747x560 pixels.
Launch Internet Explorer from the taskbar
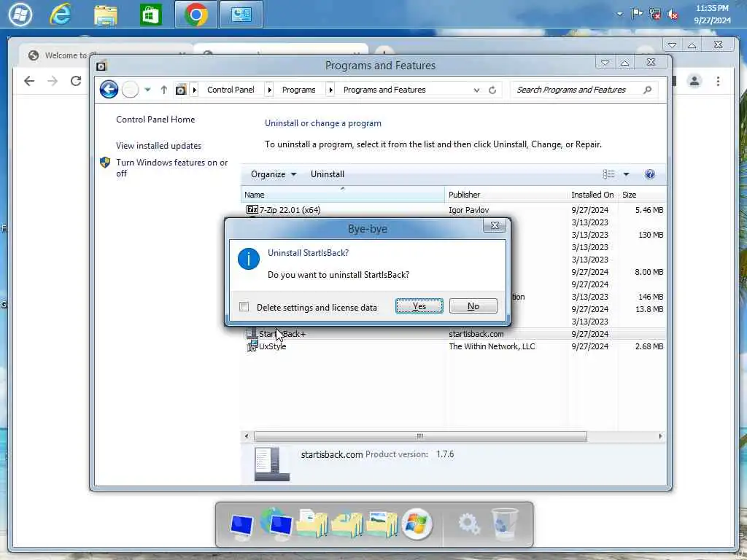pos(61,15)
